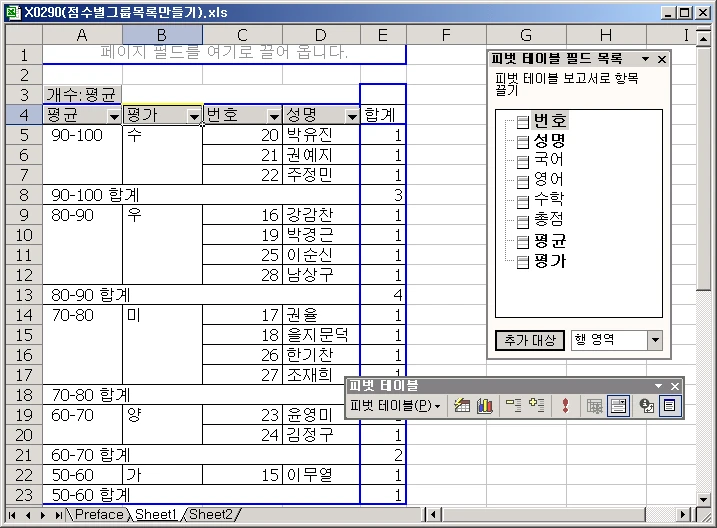The height and width of the screenshot is (528, 717).
Task: Click the cell containing 이순신
Action: coord(321,255)
